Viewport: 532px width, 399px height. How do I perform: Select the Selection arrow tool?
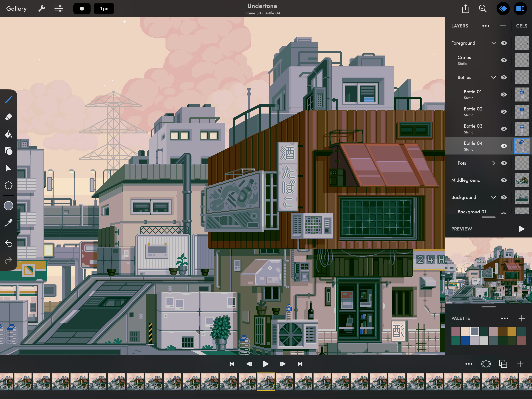coord(8,169)
